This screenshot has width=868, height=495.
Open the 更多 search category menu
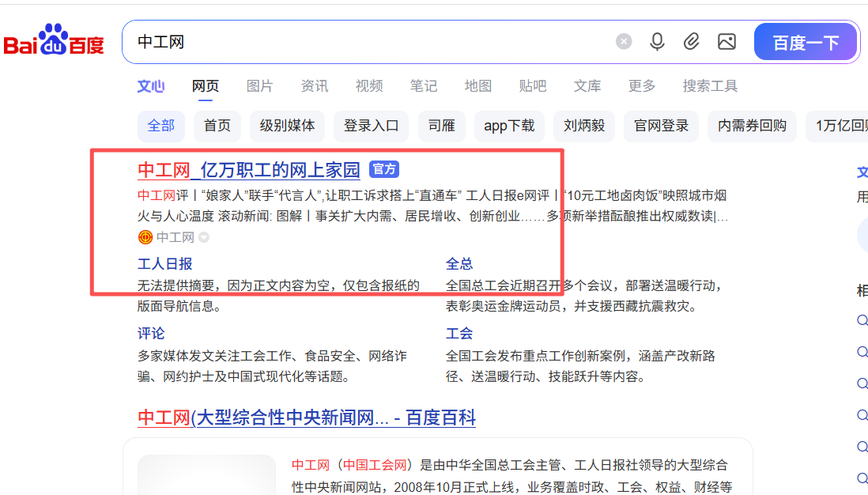click(642, 86)
